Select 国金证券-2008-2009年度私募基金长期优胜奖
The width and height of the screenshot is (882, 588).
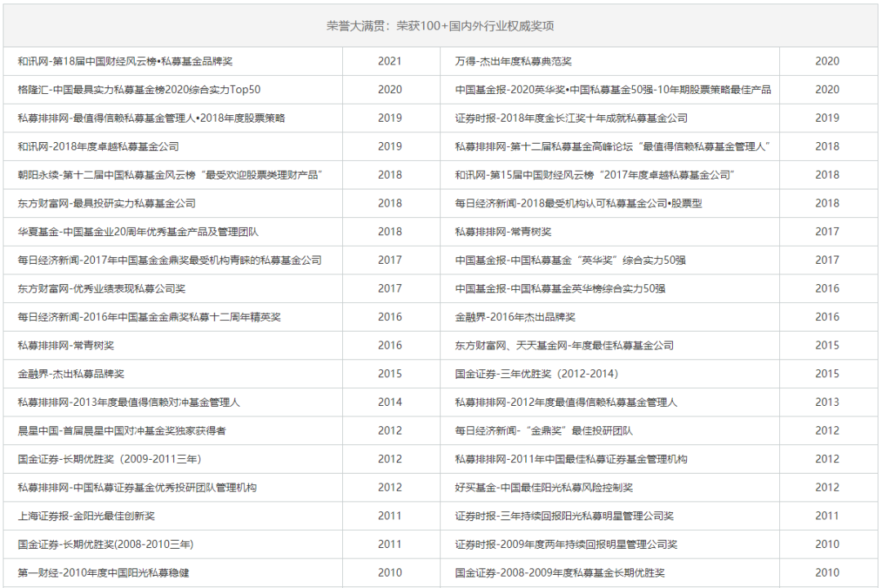(559, 572)
